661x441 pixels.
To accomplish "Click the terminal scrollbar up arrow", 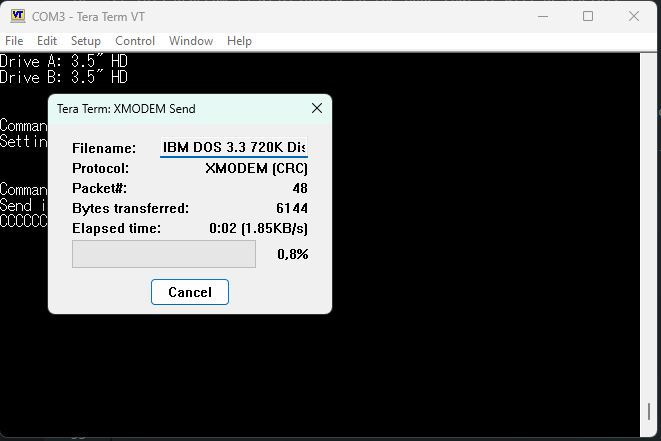I will coord(651,62).
